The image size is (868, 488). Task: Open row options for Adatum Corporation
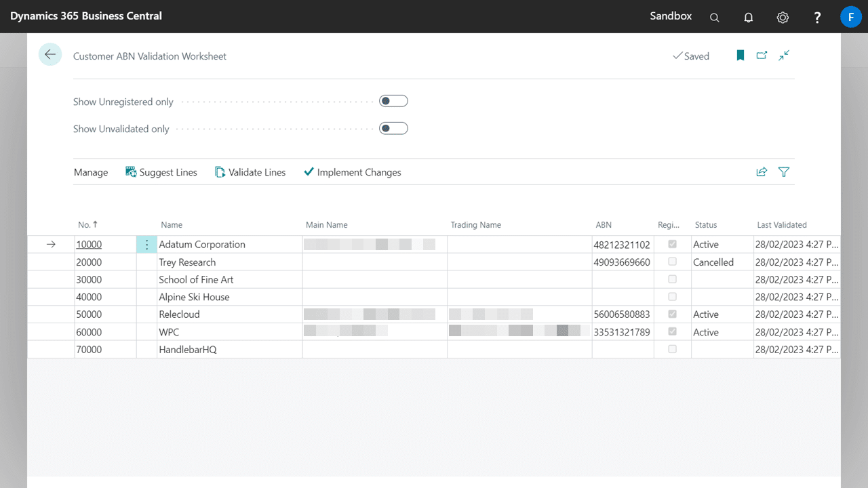tap(146, 245)
